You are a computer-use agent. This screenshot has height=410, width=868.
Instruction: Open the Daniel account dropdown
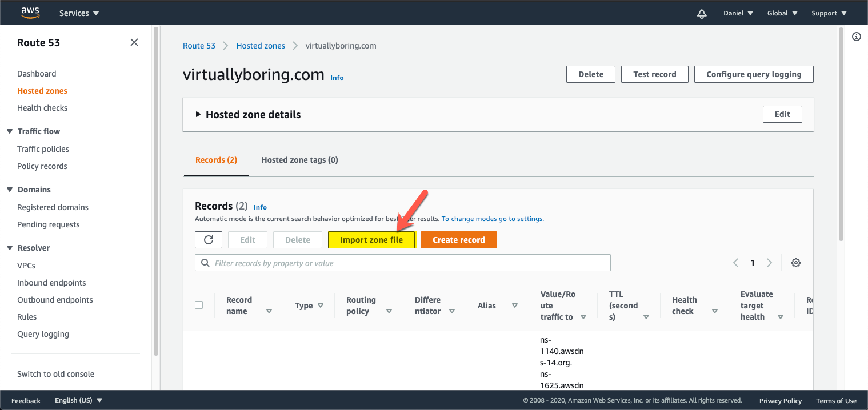(738, 13)
